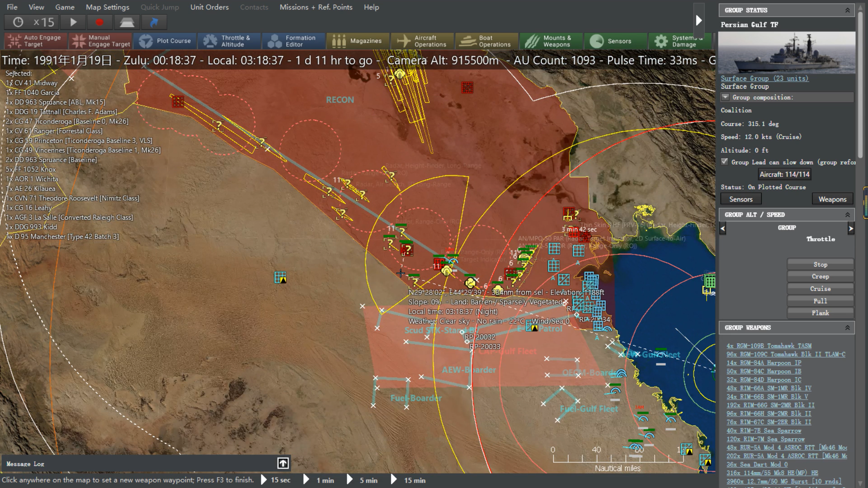Click Sensors button in Group Status
This screenshot has width=868, height=488.
(x=741, y=199)
